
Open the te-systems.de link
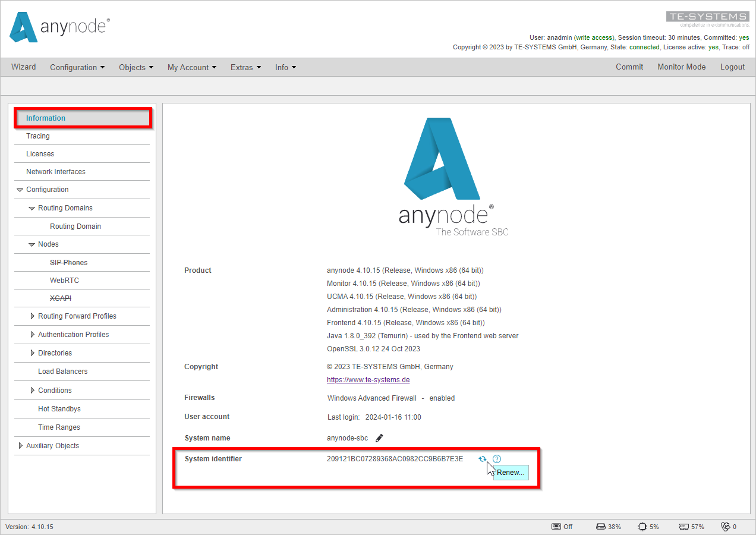point(368,379)
